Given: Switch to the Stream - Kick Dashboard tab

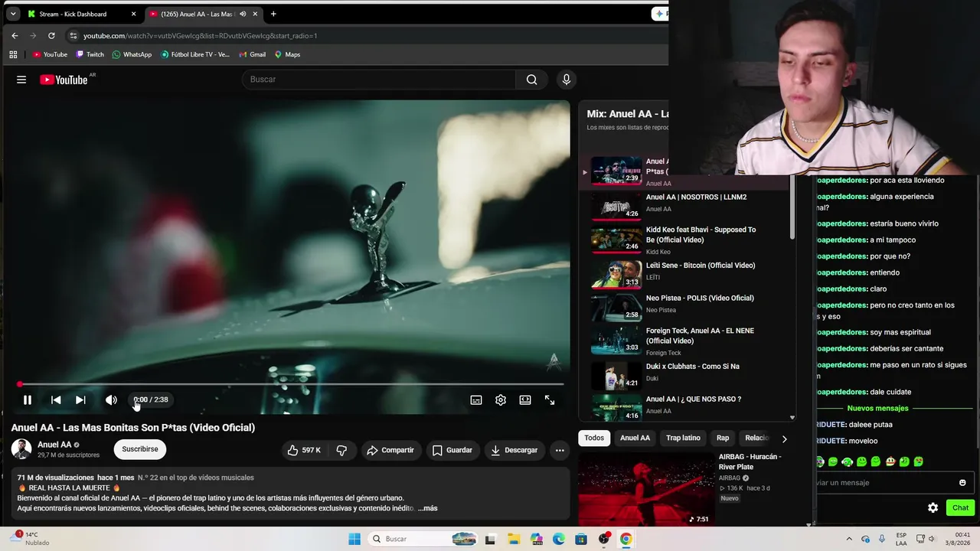Looking at the screenshot, I should 80,14.
